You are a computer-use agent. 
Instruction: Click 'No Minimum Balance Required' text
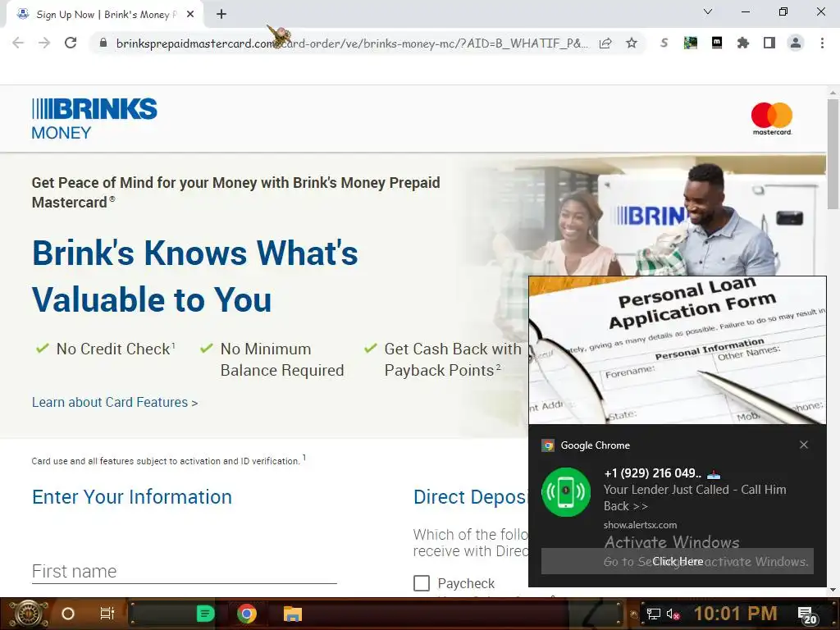pyautogui.click(x=282, y=359)
